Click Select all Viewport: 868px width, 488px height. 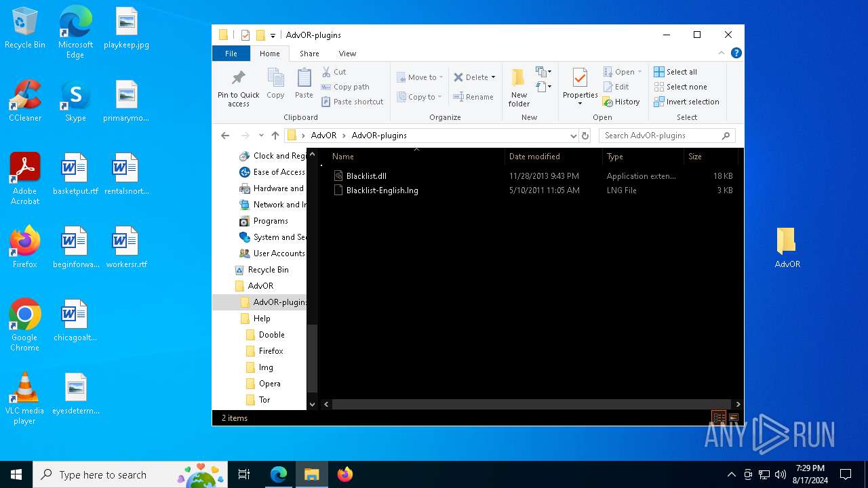pos(675,72)
